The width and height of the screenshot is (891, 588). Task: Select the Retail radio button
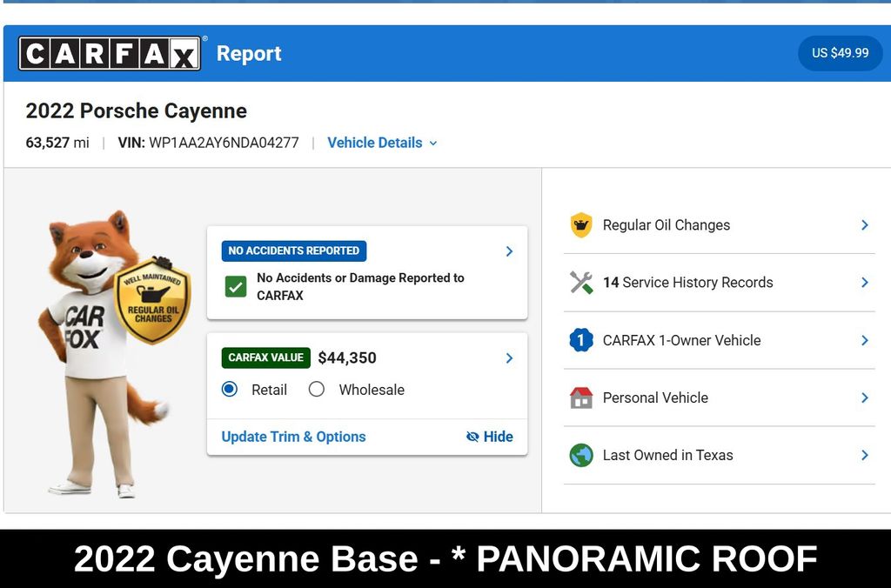tap(230, 389)
